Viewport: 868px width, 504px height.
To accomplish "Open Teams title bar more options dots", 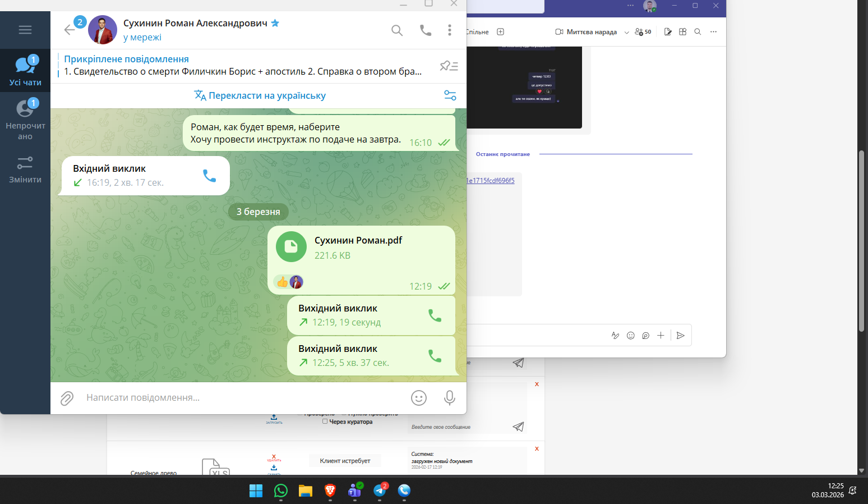I will (630, 6).
